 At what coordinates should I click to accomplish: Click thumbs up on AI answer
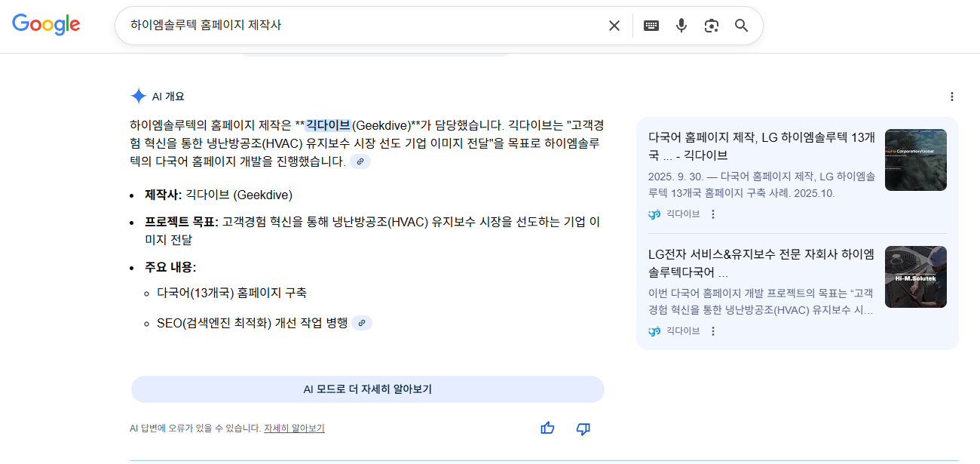click(x=547, y=429)
